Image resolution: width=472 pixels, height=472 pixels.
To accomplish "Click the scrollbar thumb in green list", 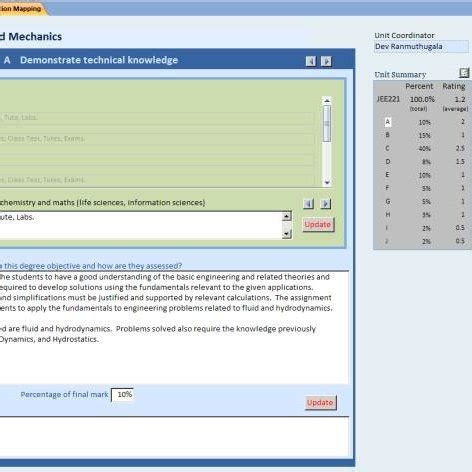I will click(327, 123).
